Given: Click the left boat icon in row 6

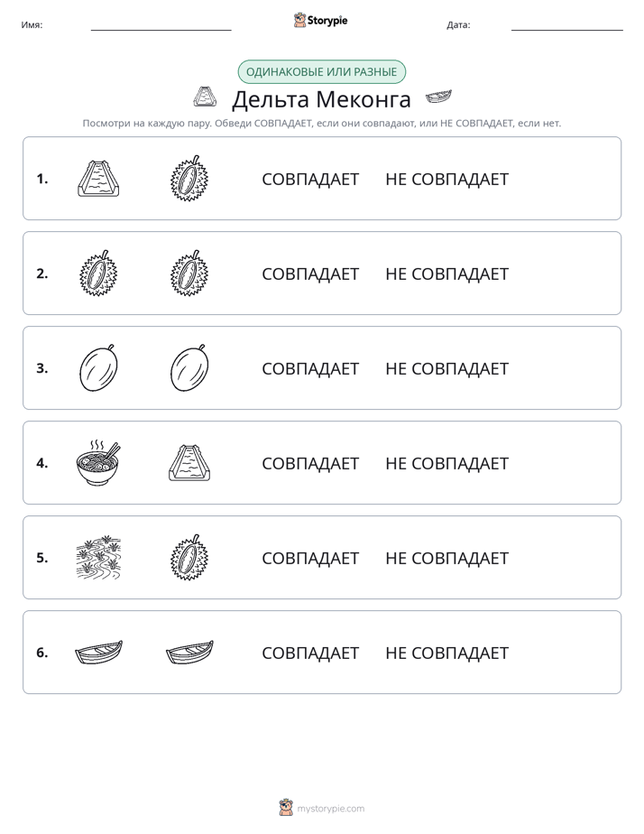Looking at the screenshot, I should point(99,652).
